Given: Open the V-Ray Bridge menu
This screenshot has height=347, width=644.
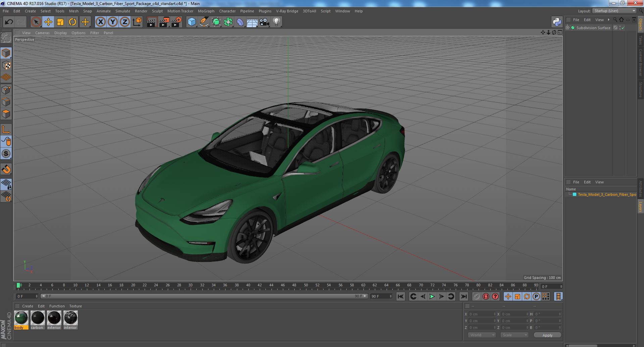Looking at the screenshot, I should point(287,11).
